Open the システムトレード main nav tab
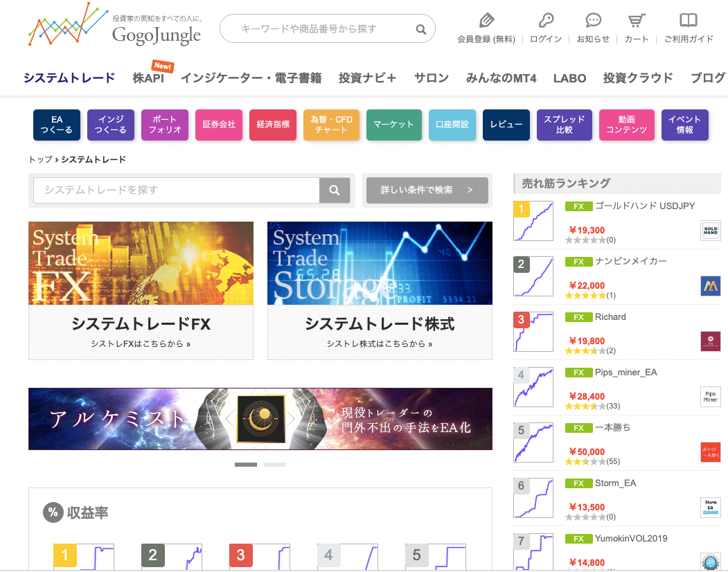 [69, 78]
